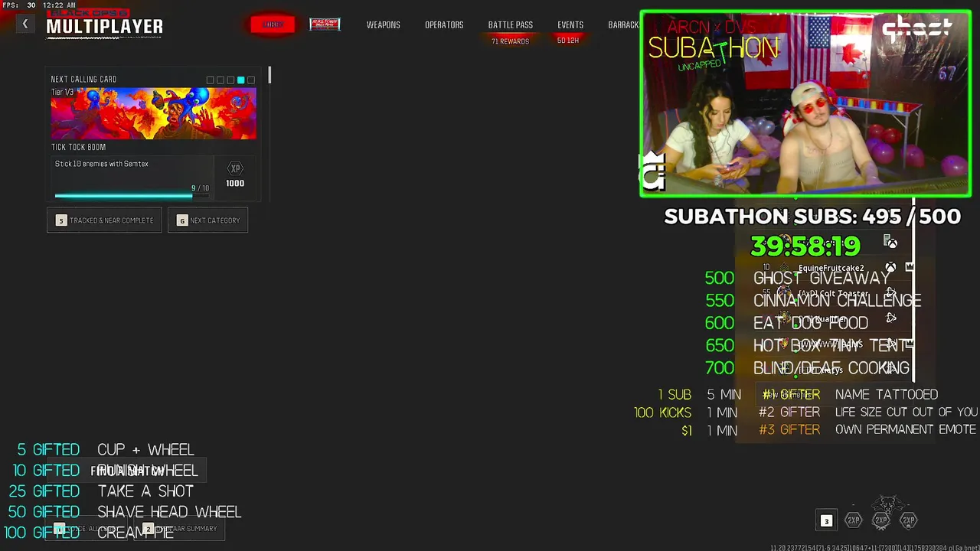Click the Semtex challenge progress bar
980x551 pixels.
132,196
